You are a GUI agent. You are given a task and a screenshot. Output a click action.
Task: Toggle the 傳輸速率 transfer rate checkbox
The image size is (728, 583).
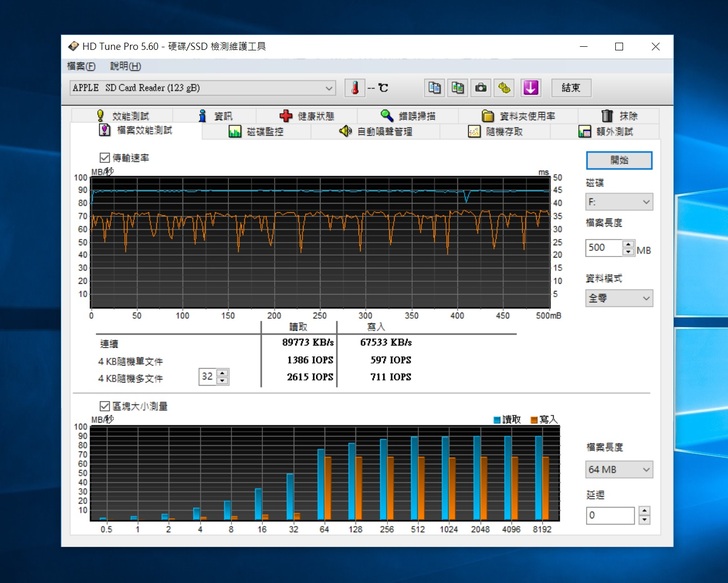pos(105,158)
